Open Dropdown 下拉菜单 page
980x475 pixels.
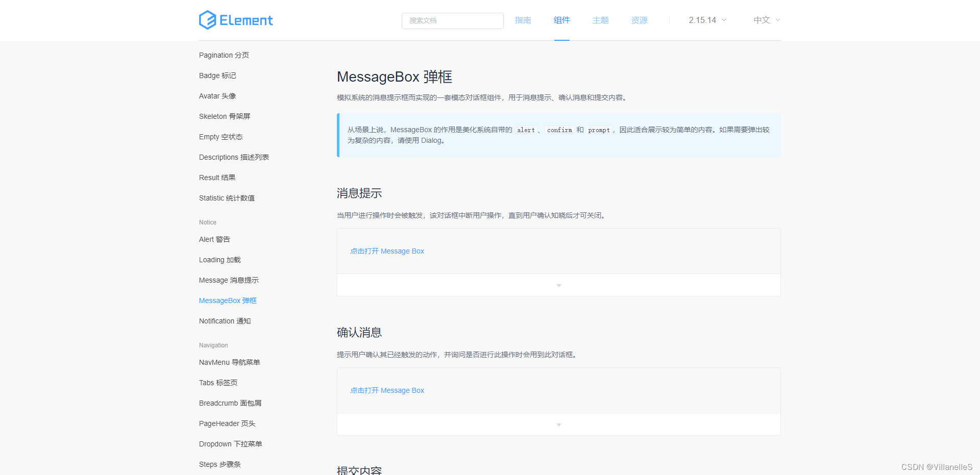230,444
